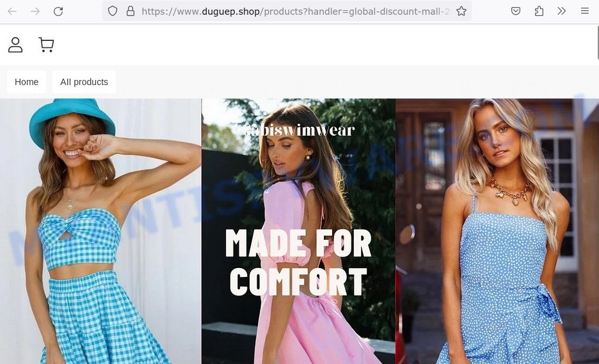Image resolution: width=599 pixels, height=364 pixels.
Task: Select the gingham two-piece banner image
Action: click(x=100, y=232)
